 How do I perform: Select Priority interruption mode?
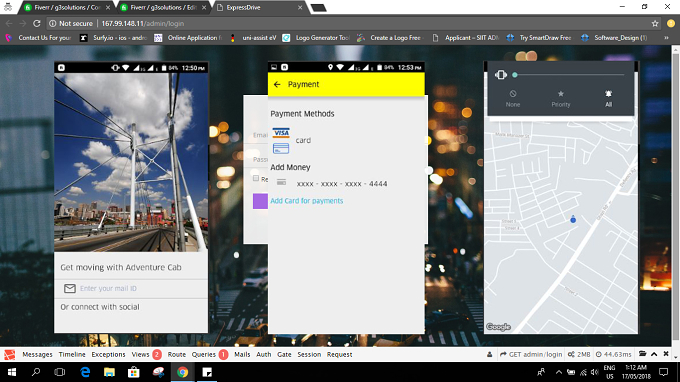561,99
